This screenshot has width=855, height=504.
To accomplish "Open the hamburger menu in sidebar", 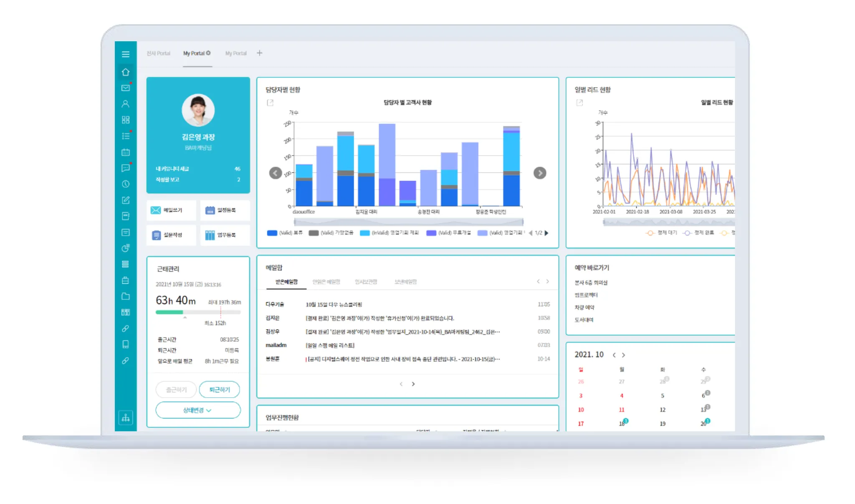I will 126,54.
